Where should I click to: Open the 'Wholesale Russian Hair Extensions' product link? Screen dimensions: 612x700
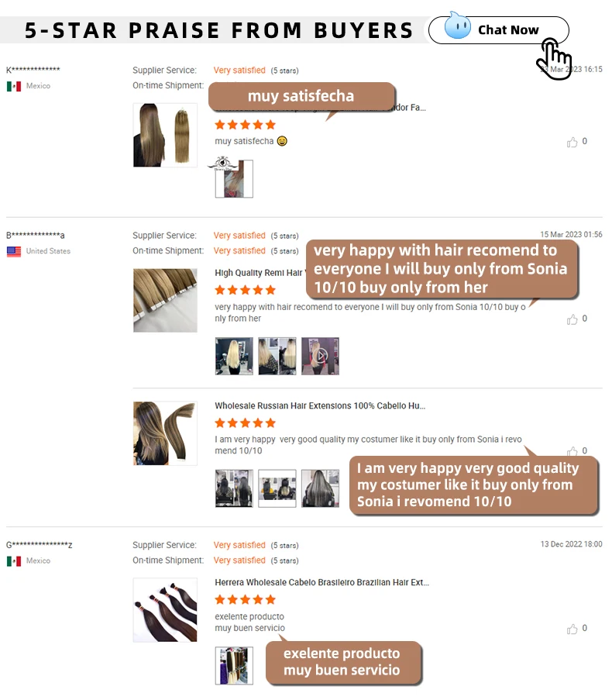coord(320,405)
